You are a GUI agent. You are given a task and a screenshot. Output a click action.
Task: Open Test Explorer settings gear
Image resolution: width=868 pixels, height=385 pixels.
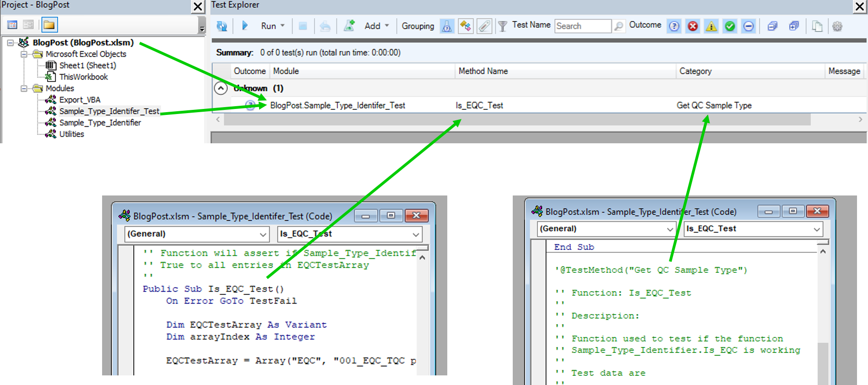[x=837, y=27]
